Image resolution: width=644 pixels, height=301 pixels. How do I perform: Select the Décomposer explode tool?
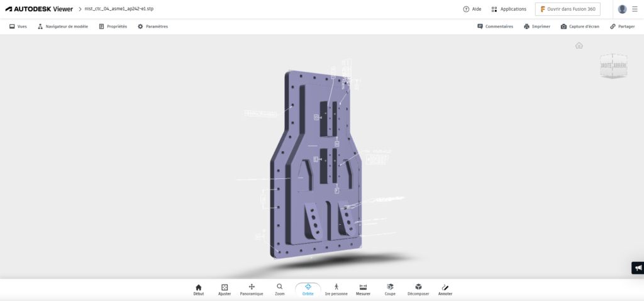(x=418, y=290)
